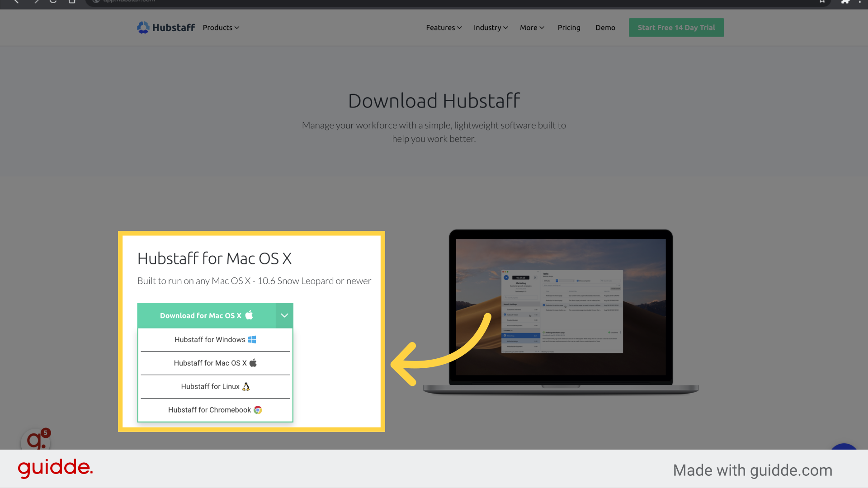868x488 pixels.
Task: Click the browser bookmark star icon
Action: [822, 2]
